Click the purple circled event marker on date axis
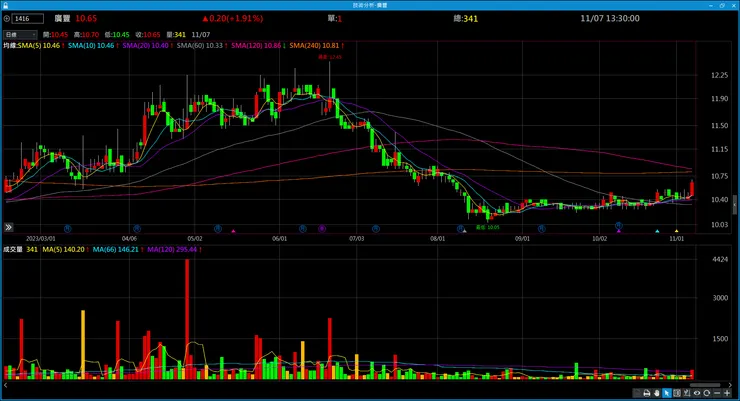740x401 pixels. pos(322,228)
